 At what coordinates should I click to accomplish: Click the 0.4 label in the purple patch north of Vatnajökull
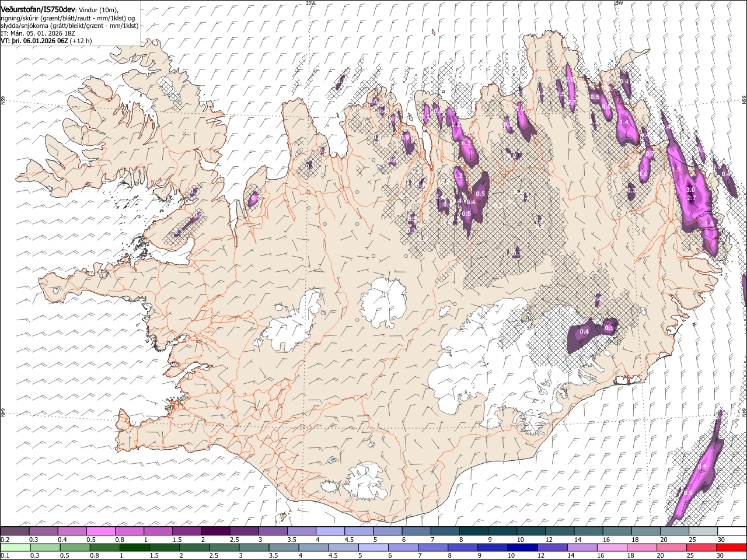584,331
